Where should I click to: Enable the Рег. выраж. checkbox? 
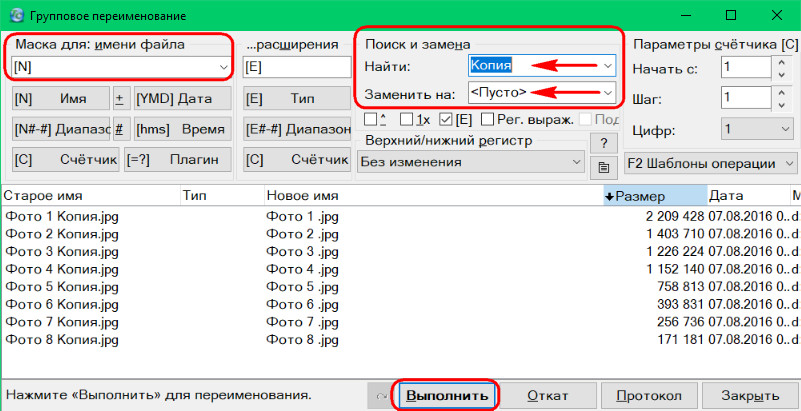(x=488, y=119)
